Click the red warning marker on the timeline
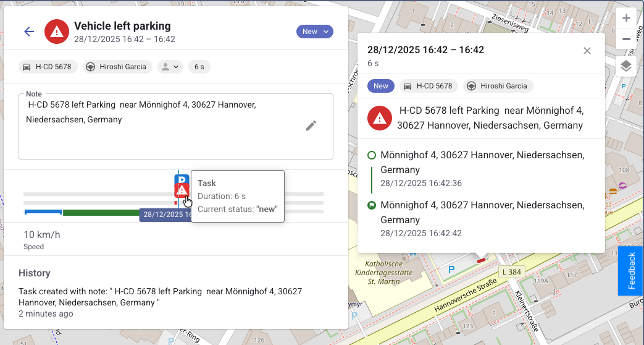This screenshot has height=345, width=644. coord(182,190)
